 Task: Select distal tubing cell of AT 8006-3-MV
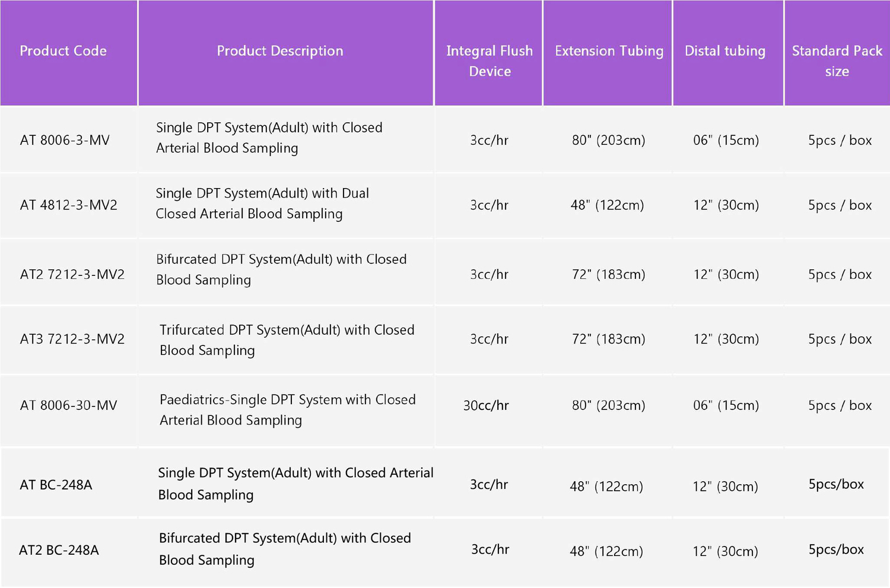tap(726, 141)
